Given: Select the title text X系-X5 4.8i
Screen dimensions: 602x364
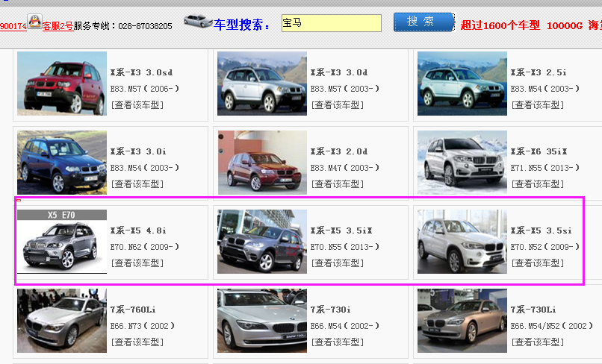Looking at the screenshot, I should pyautogui.click(x=139, y=230).
